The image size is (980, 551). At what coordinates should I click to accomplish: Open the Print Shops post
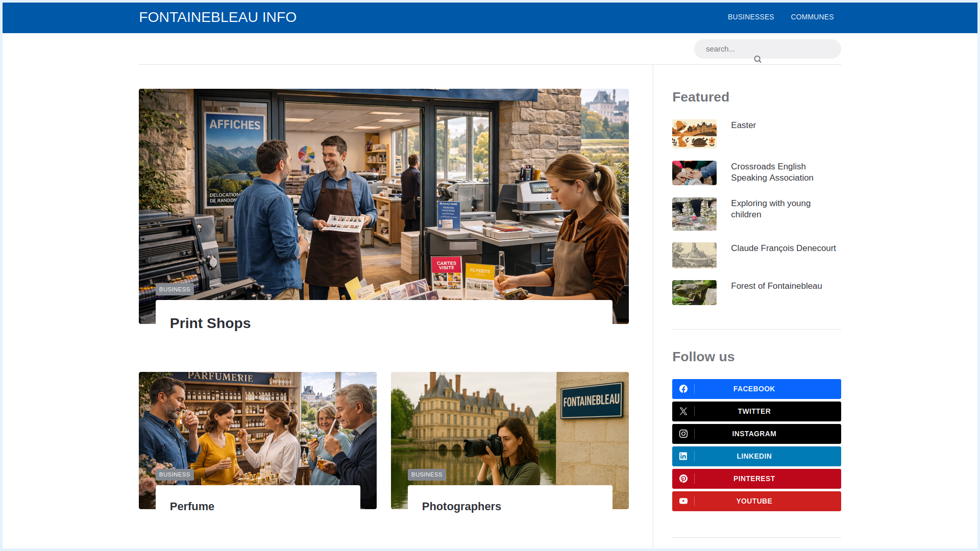pyautogui.click(x=210, y=323)
